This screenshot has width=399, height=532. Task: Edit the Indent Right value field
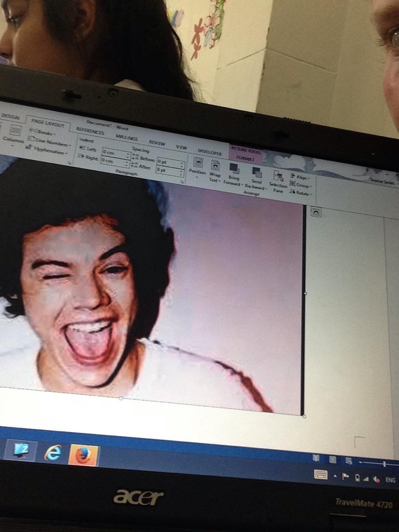115,162
